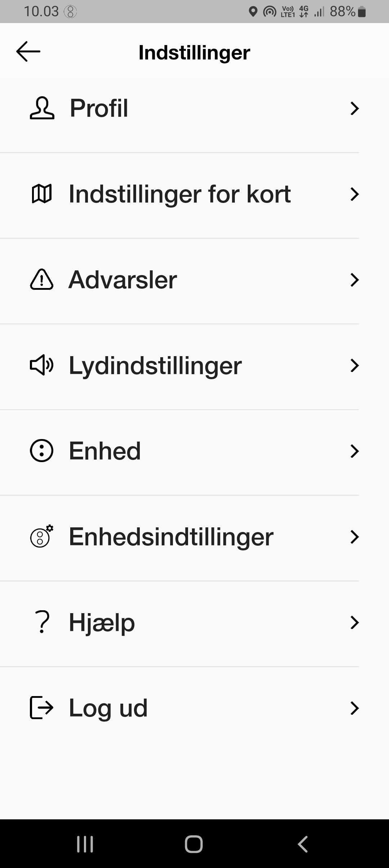Tap the Log ud exit icon
The width and height of the screenshot is (389, 868).
(x=42, y=708)
